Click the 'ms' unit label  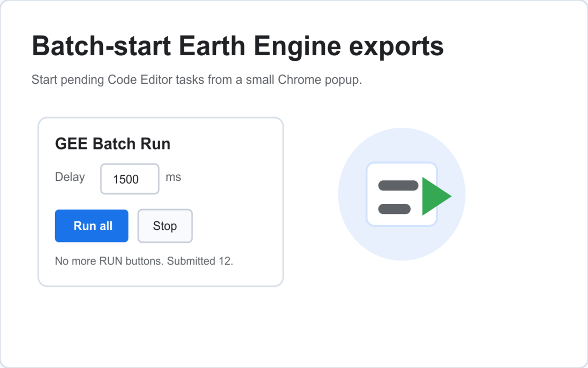click(x=173, y=177)
